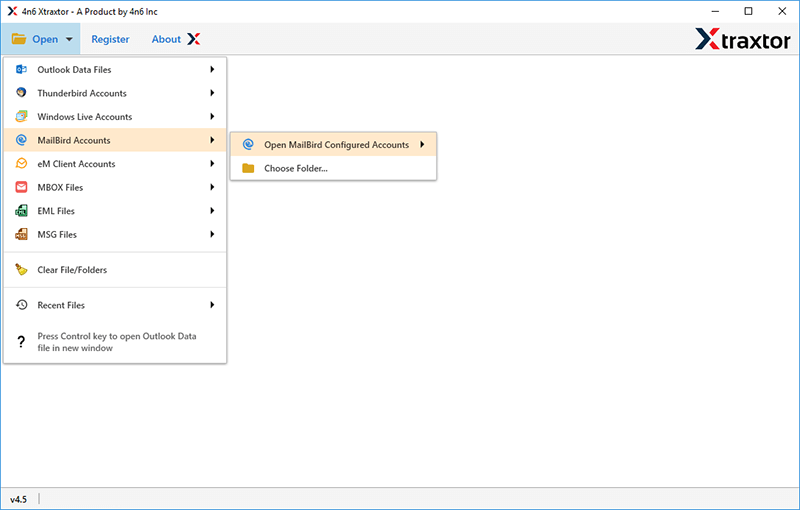
Task: Click the MailBird Accounts icon
Action: click(x=21, y=140)
